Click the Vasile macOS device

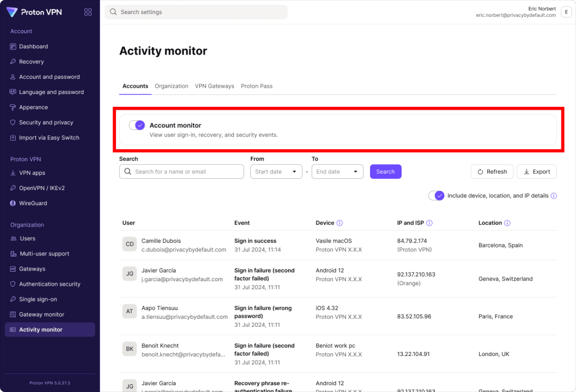click(334, 241)
